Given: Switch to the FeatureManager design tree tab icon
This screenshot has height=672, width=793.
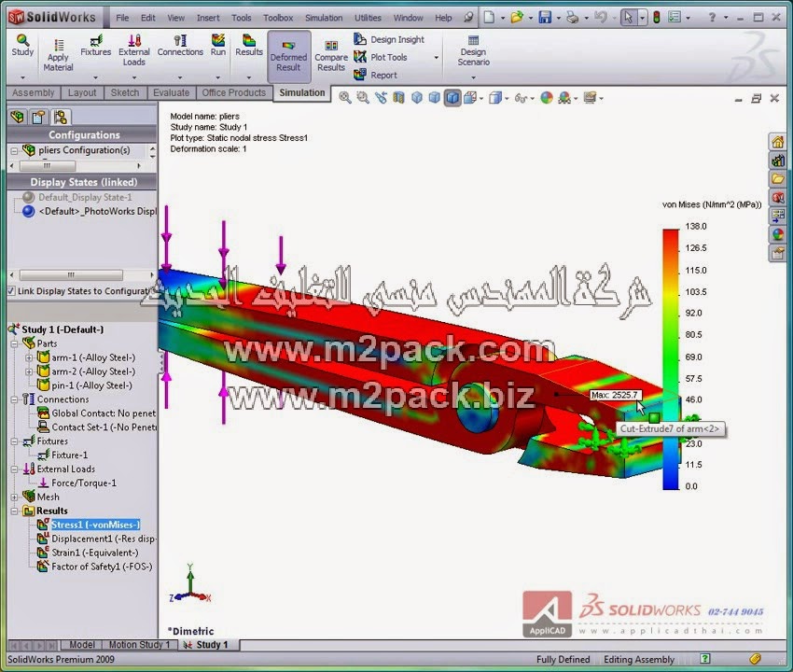Looking at the screenshot, I should (x=18, y=117).
